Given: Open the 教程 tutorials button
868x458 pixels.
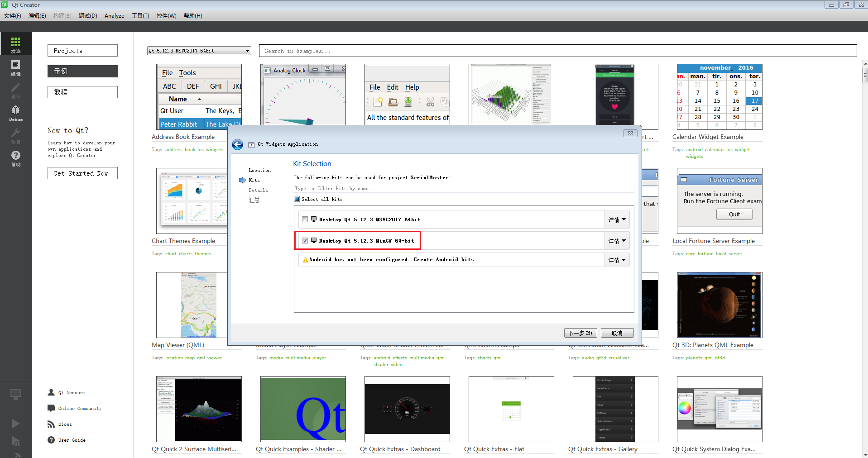Looking at the screenshot, I should 82,92.
